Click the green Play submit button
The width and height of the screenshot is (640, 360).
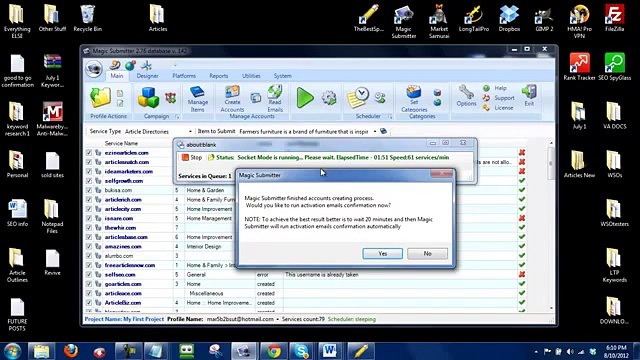tap(304, 98)
